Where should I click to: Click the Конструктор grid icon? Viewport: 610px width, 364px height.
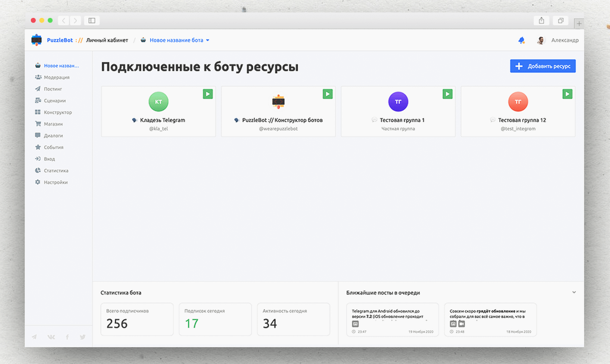pyautogui.click(x=38, y=112)
